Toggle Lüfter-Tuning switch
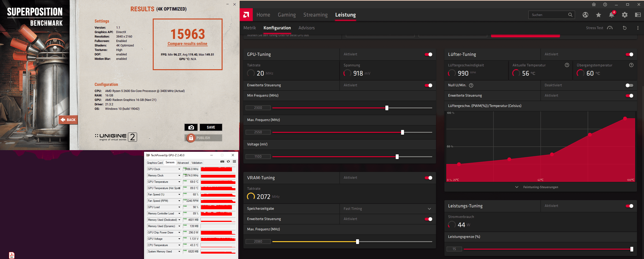Screen dimensions: 644x259 pyautogui.click(x=629, y=54)
